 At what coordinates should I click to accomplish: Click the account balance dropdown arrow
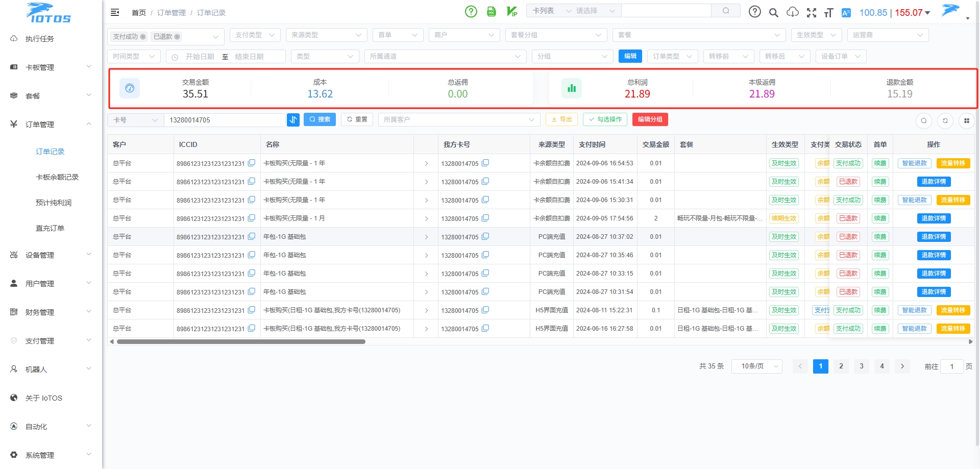[927, 13]
